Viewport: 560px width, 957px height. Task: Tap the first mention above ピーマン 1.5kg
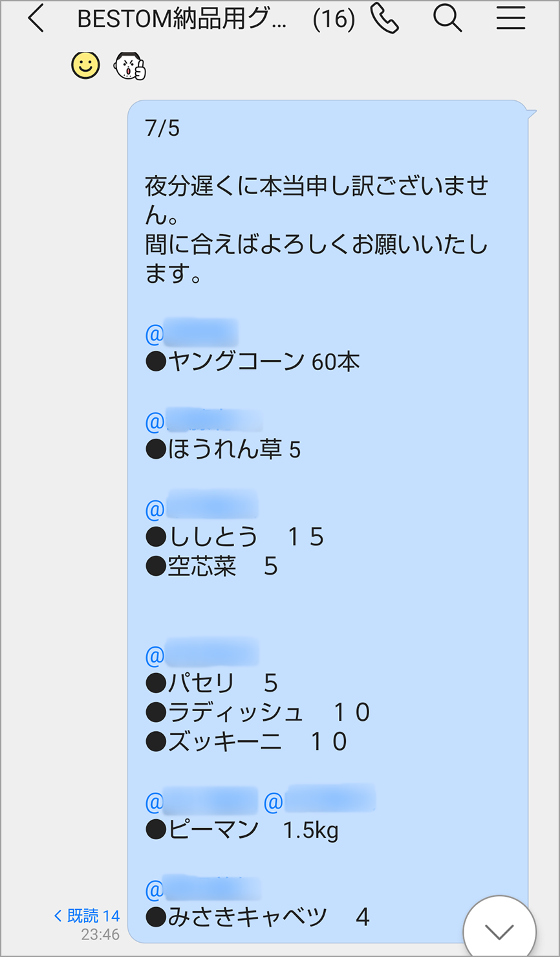coord(202,802)
